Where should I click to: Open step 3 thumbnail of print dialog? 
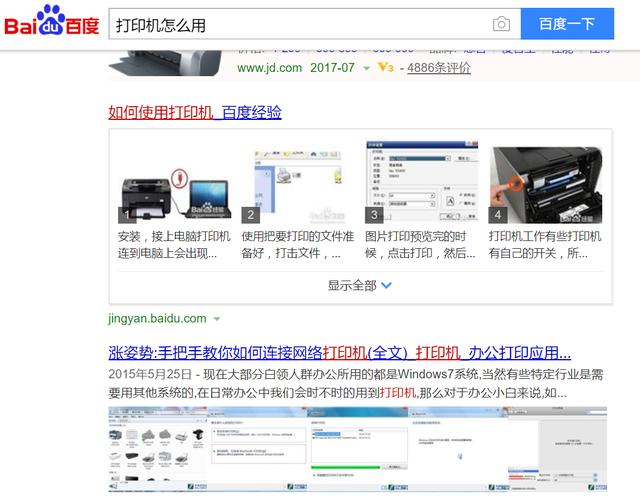click(422, 182)
